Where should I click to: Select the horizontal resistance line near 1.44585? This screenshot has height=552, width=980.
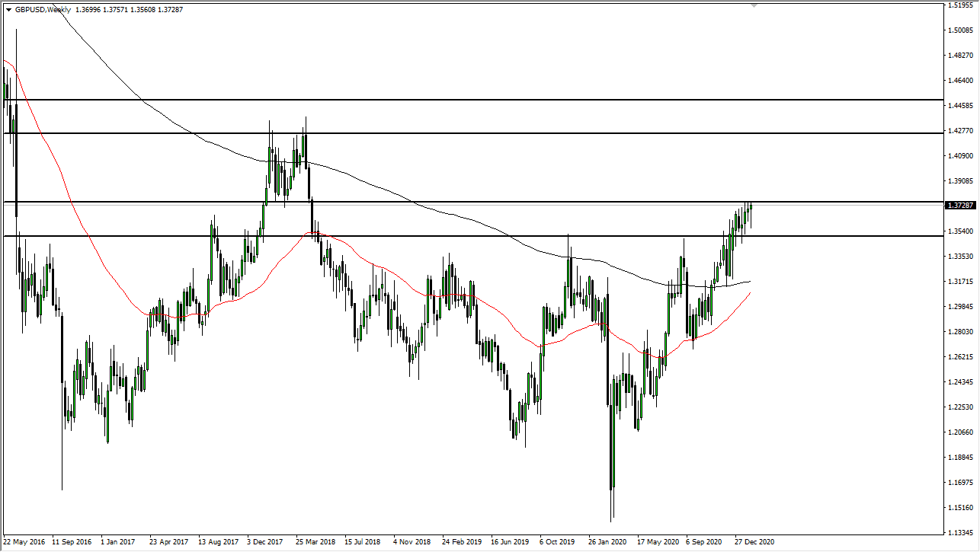click(x=457, y=99)
